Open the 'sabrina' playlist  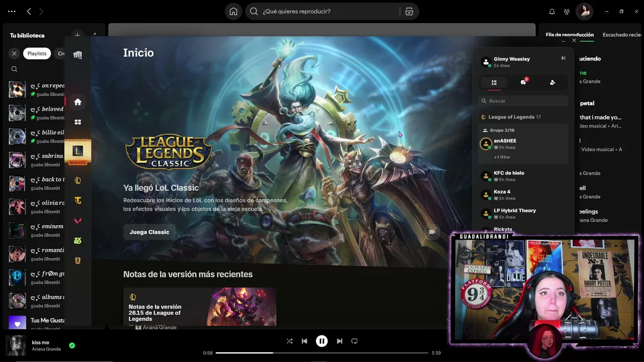pyautogui.click(x=36, y=160)
